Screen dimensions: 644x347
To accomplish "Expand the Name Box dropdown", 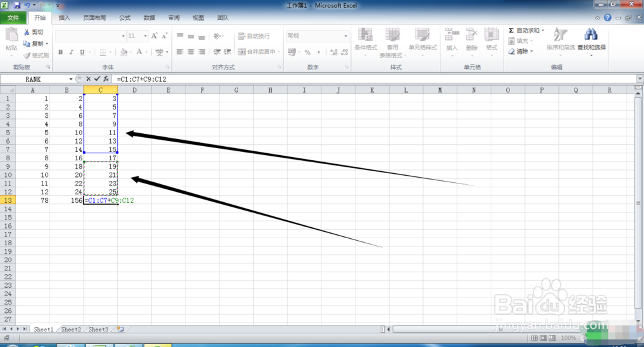I will point(71,79).
